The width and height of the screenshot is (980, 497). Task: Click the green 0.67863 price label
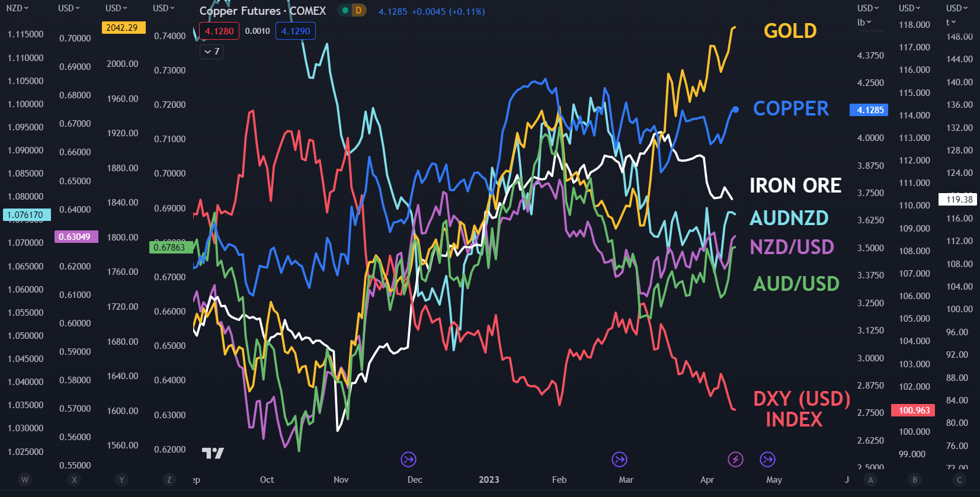(x=171, y=247)
